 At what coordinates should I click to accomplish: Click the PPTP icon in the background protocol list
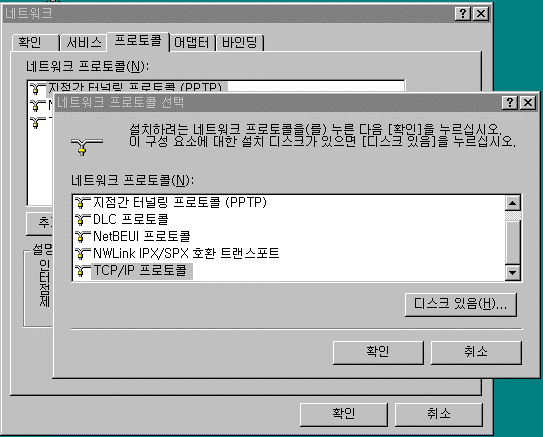(x=37, y=88)
